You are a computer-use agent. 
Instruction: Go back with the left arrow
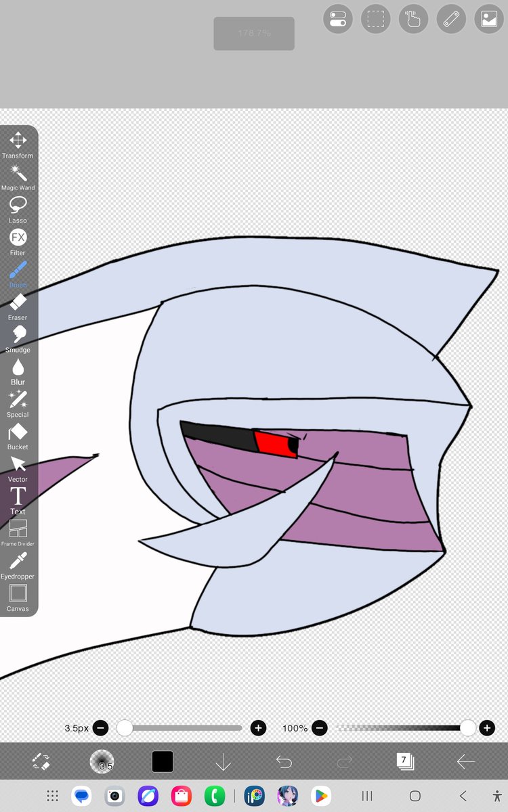click(466, 763)
